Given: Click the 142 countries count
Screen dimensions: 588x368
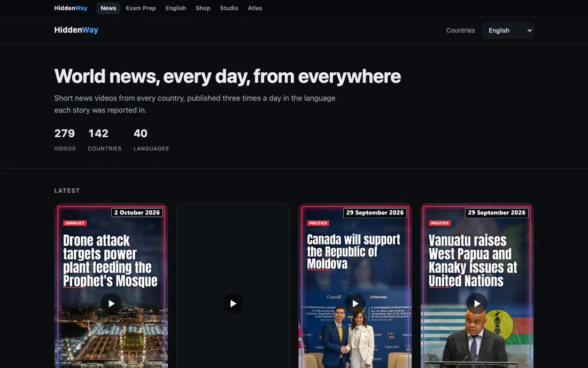Looking at the screenshot, I should click(98, 133).
